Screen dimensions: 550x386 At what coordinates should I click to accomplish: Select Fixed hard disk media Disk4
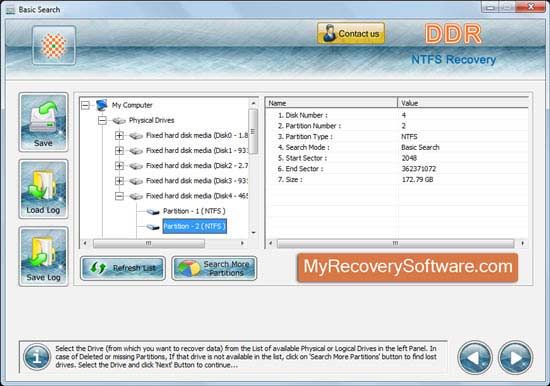pos(196,196)
